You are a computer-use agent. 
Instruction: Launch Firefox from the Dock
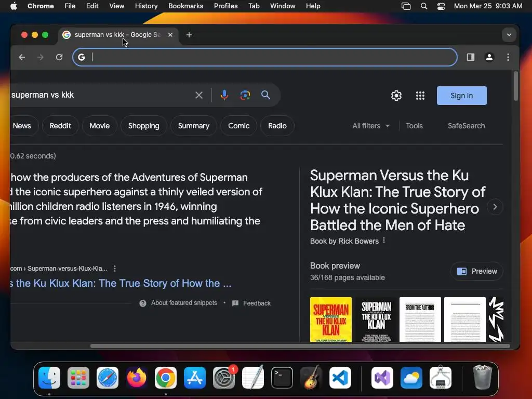click(x=137, y=378)
